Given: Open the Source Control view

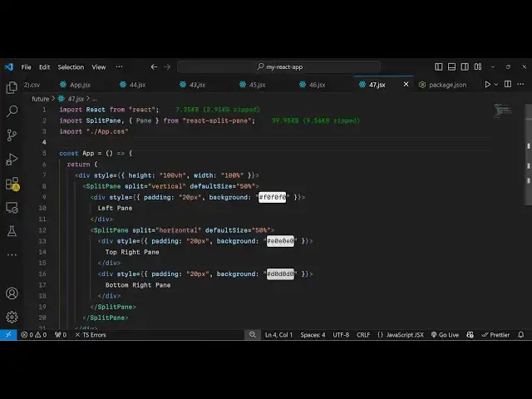Looking at the screenshot, I should [x=12, y=135].
